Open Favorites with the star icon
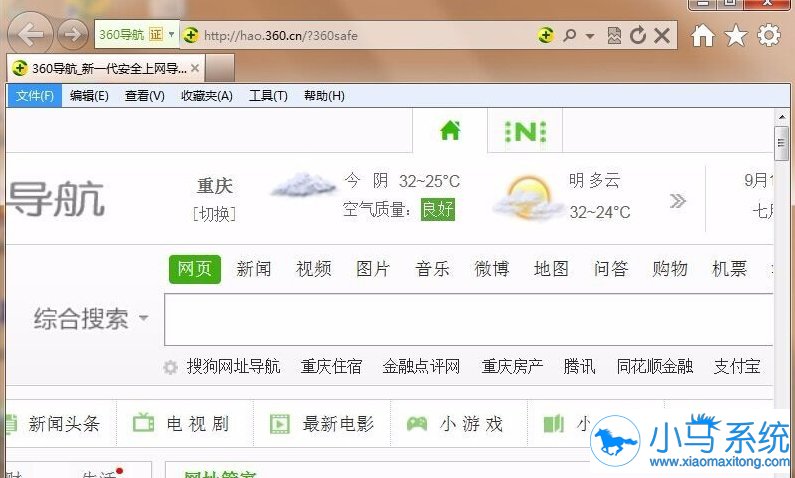The image size is (795, 478). (x=736, y=35)
